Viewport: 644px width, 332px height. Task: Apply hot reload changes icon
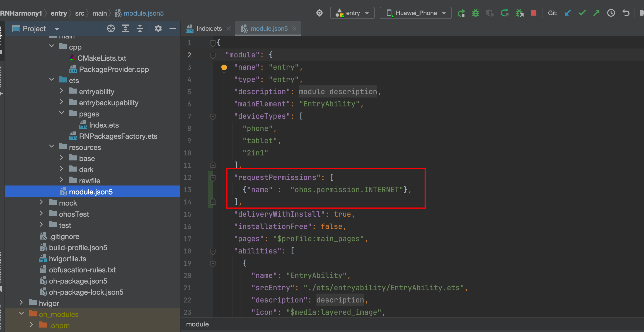pos(505,13)
